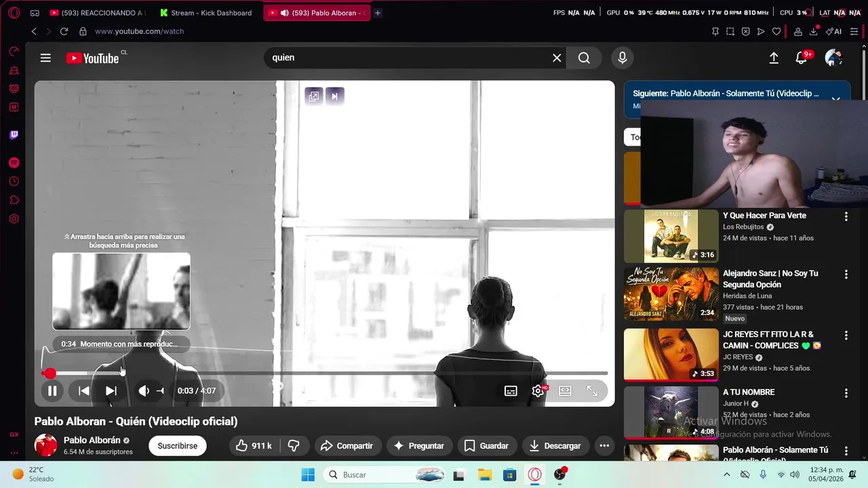Open site security lock info
Viewport: 868px width, 488px height.
click(x=83, y=31)
